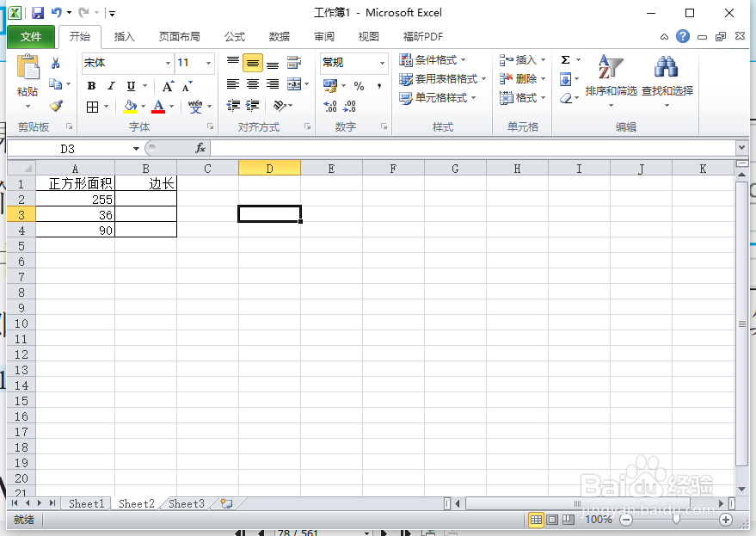Toggle center horizontal alignment
The image size is (756, 536).
(253, 84)
